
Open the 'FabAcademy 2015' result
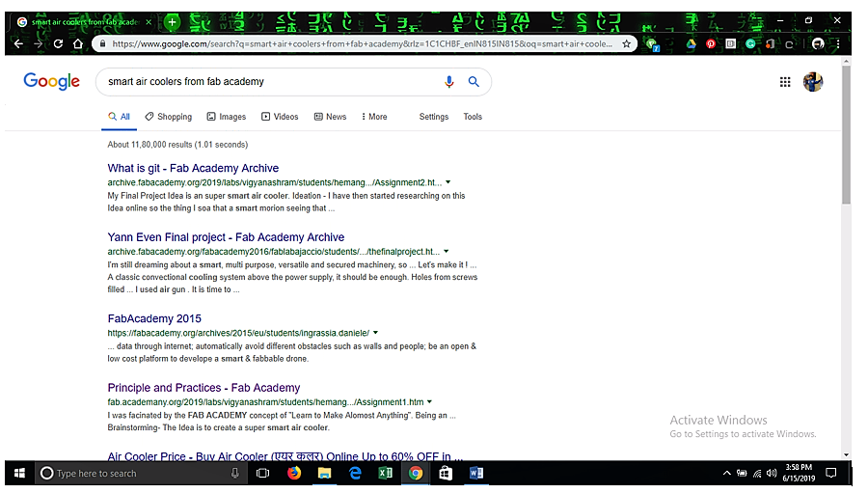154,319
